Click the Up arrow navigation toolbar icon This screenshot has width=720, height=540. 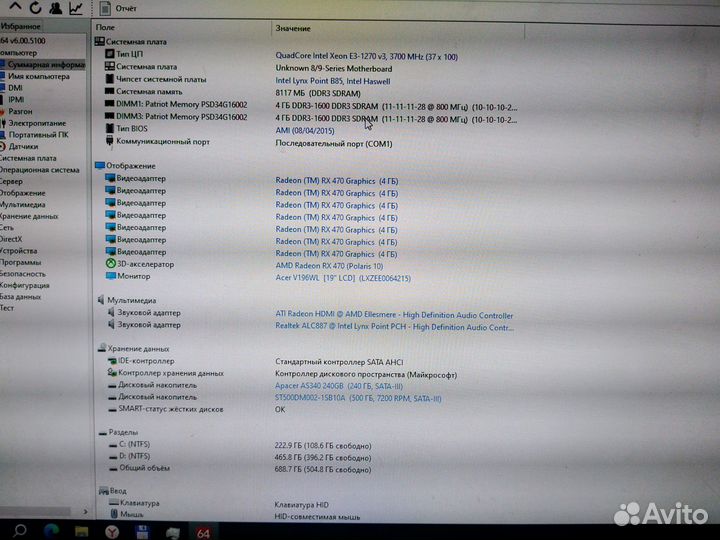coord(15,6)
